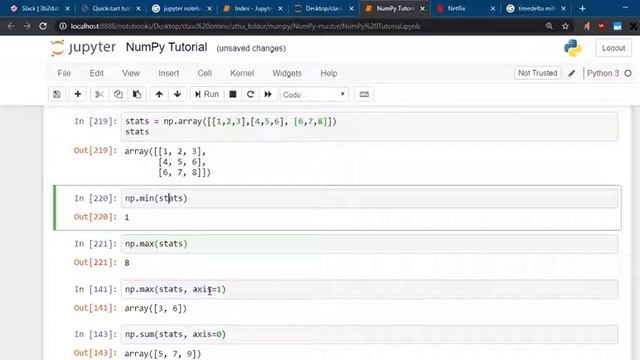640x360 pixels.
Task: Open the Help menu
Action: coord(329,73)
